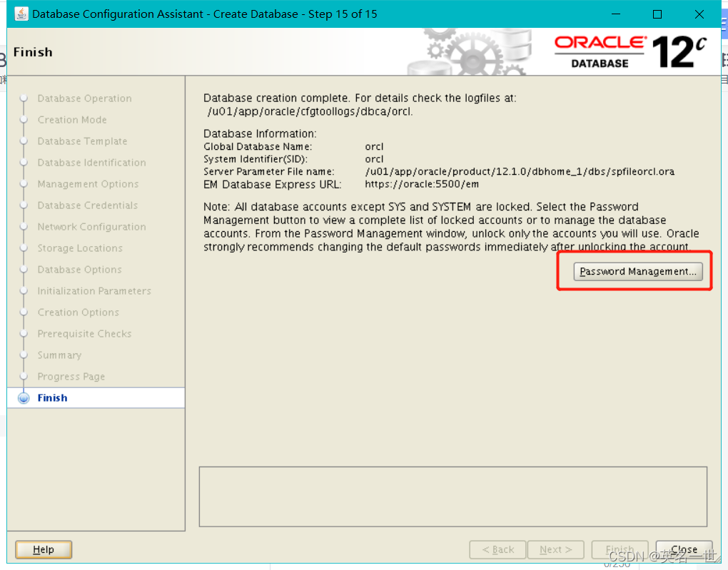
Task: Select the Progress Page step
Action: (x=71, y=377)
